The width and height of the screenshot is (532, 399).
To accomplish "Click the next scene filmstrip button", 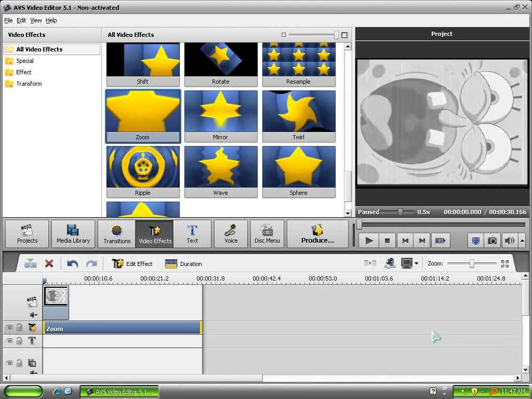I will [x=441, y=241].
